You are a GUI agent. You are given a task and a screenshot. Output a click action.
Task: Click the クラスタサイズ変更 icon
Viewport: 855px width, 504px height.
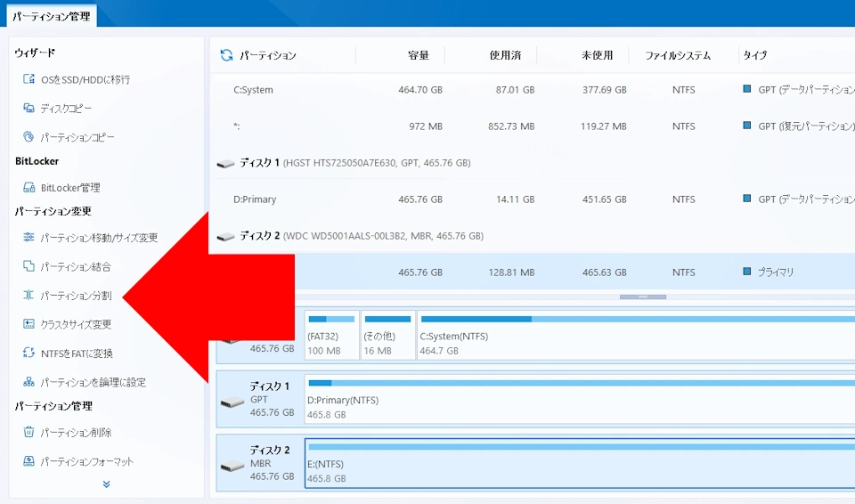28,324
